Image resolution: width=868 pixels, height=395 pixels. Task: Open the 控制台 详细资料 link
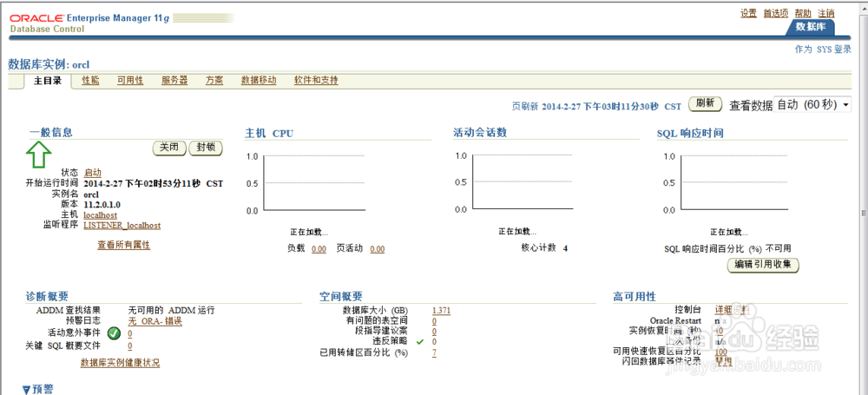[733, 310]
